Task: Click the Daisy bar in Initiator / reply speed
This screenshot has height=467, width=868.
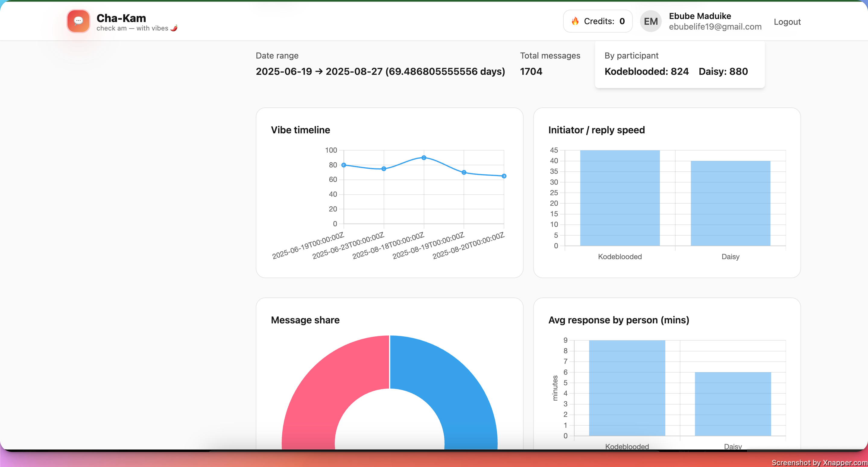Action: pos(730,204)
